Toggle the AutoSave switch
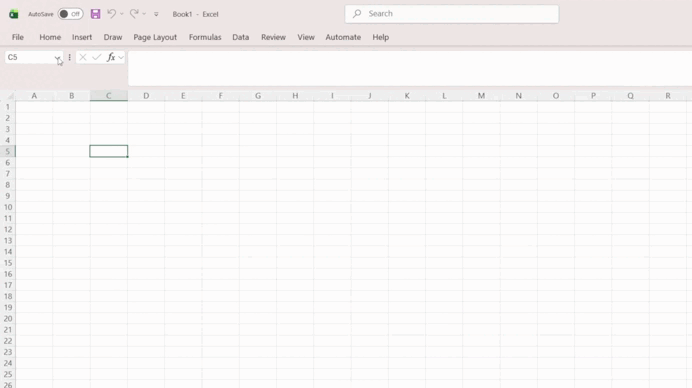The height and width of the screenshot is (388, 692). click(x=71, y=14)
